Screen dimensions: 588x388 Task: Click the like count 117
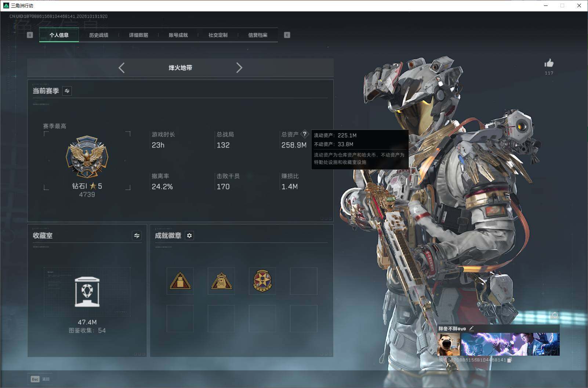[549, 73]
